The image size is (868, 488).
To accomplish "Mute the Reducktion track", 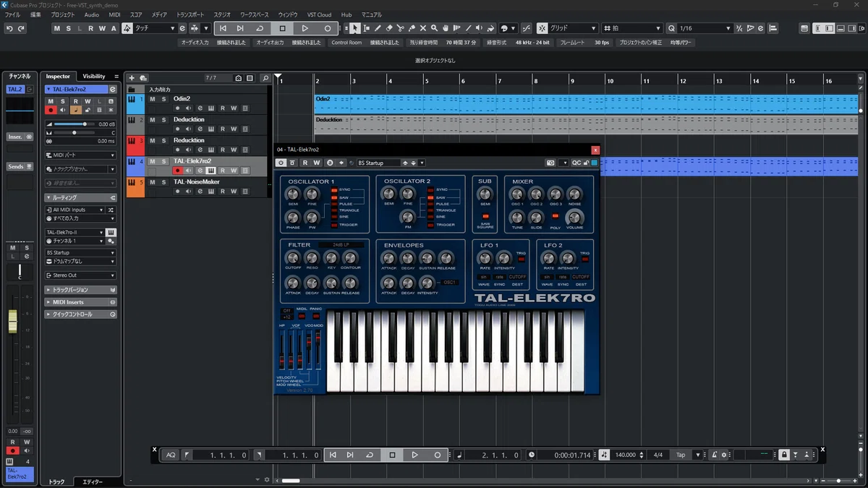I will click(153, 140).
